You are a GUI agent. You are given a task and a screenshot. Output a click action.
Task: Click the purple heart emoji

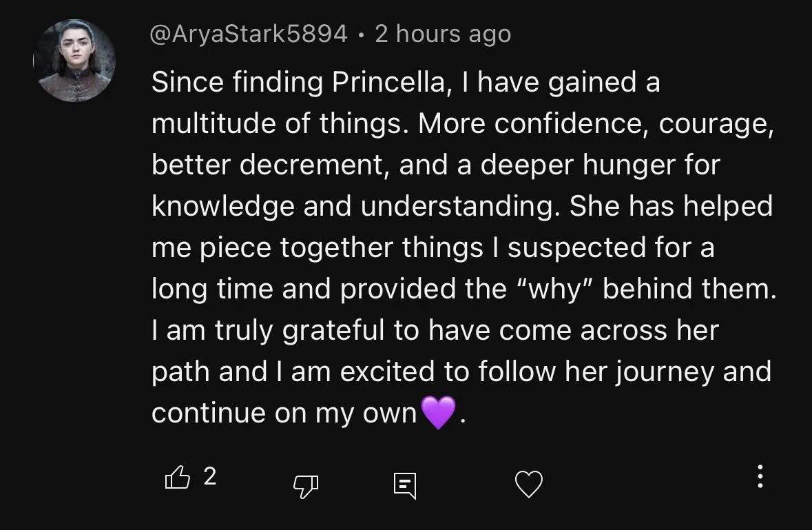(x=438, y=413)
